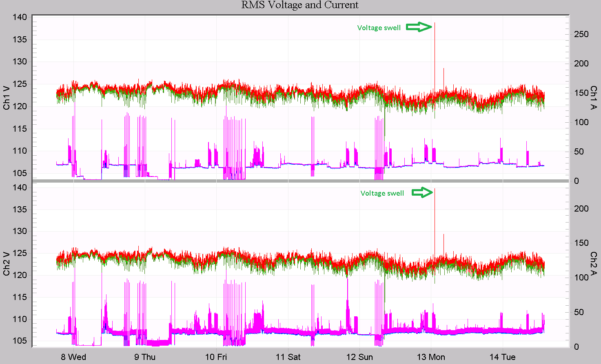
Task: Click the 140 tick on Ch2 V axis
Action: [19, 188]
